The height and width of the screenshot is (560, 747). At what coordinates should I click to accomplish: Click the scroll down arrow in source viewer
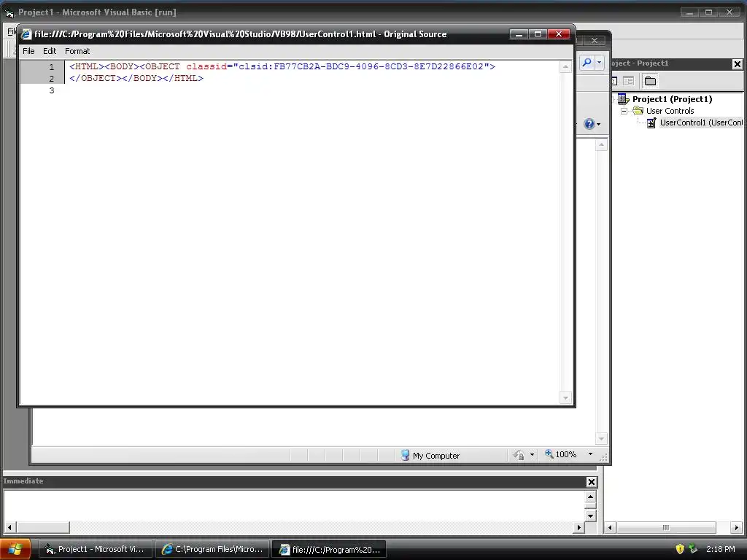565,398
